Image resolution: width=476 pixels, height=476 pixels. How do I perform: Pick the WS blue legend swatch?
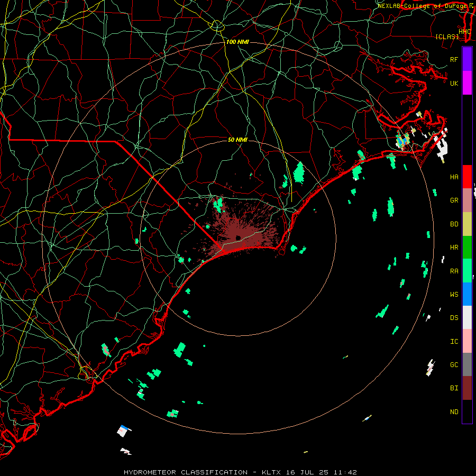click(x=467, y=294)
